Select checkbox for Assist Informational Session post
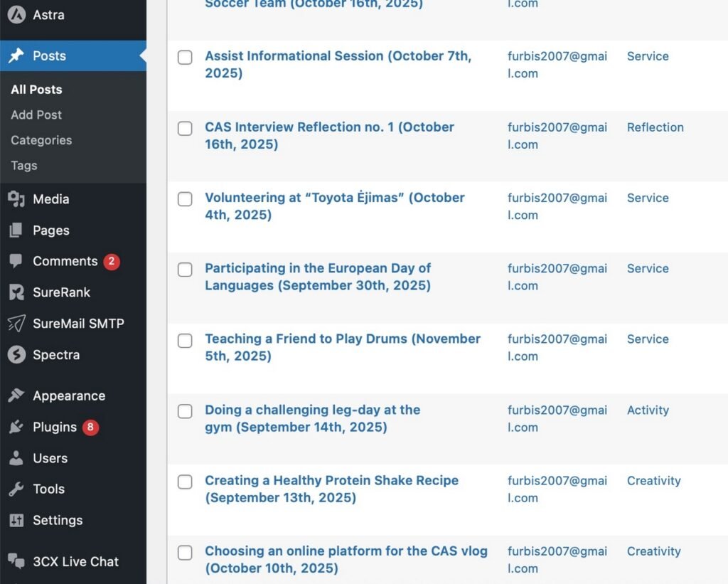This screenshot has width=728, height=584. coord(185,58)
